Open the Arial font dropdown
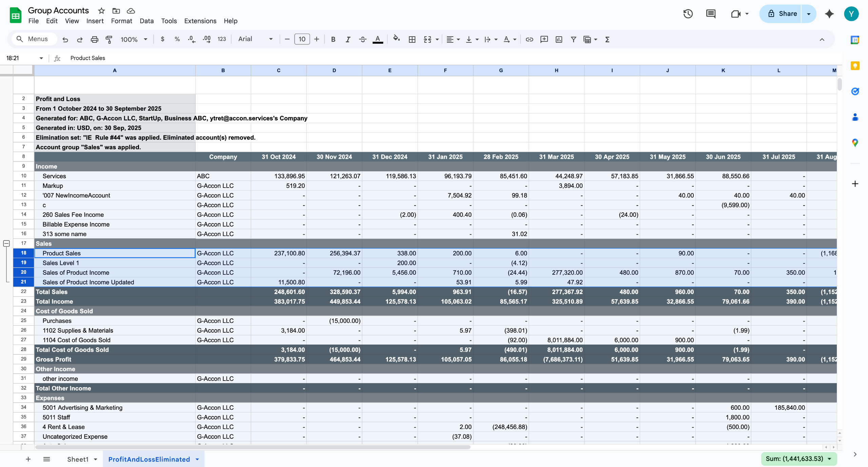This screenshot has width=868, height=467. 255,39
